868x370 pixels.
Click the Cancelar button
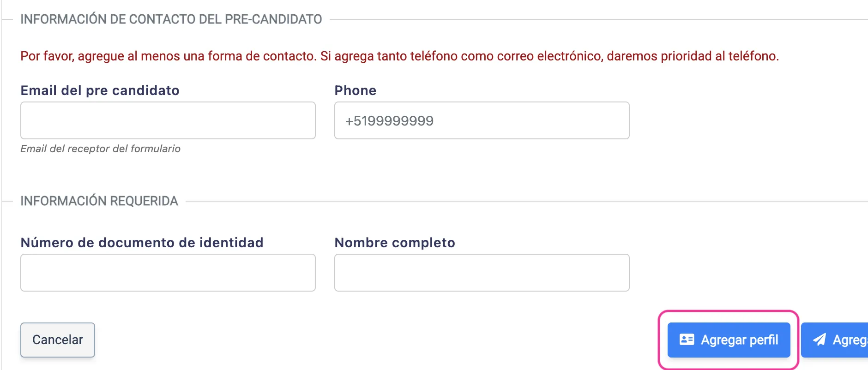coord(57,340)
